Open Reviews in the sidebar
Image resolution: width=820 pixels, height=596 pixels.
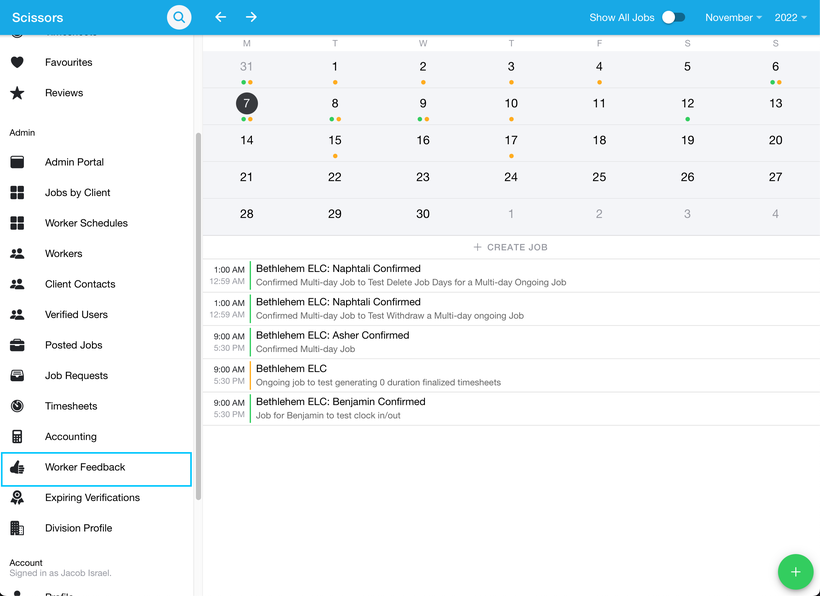click(x=97, y=93)
